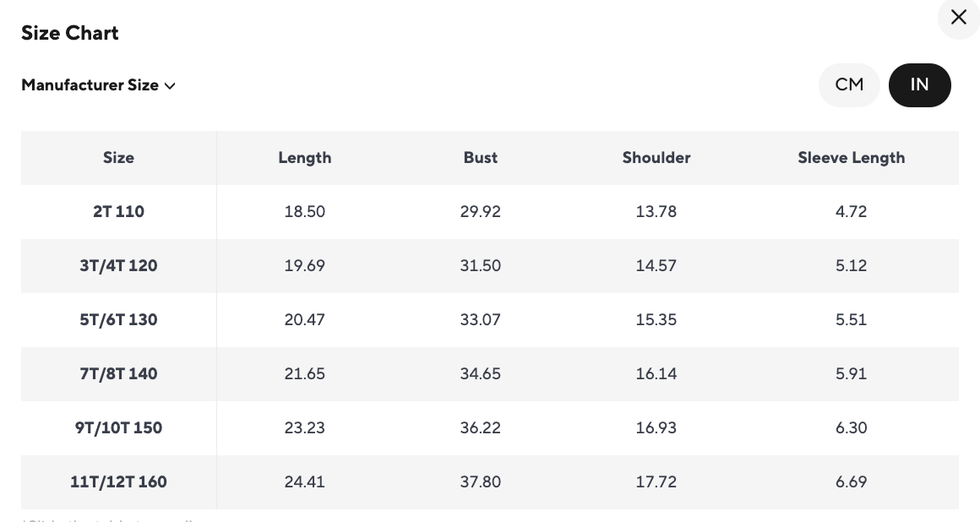The image size is (980, 522).
Task: Select the 5T/6T 130 size row
Action: pos(118,320)
